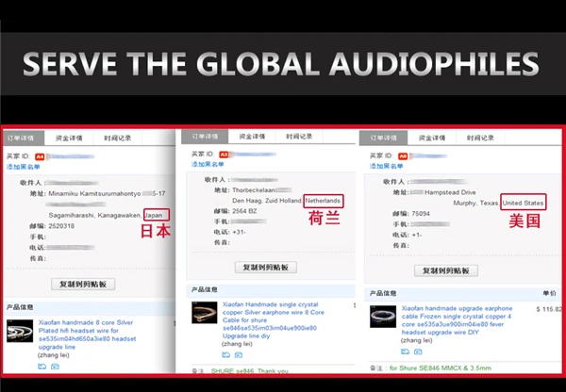Click the Netherlands order product cable thumbnail
The height and width of the screenshot is (392, 566).
pyautogui.click(x=205, y=313)
